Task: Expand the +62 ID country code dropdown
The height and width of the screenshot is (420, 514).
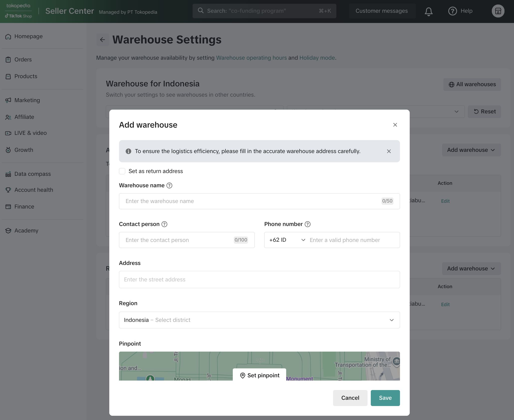Action: 287,240
